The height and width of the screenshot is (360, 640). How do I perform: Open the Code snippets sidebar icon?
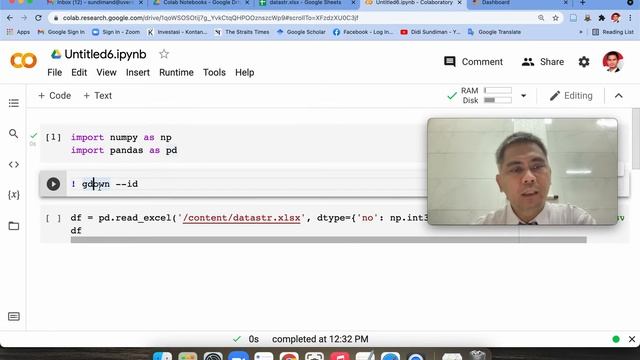[13, 164]
